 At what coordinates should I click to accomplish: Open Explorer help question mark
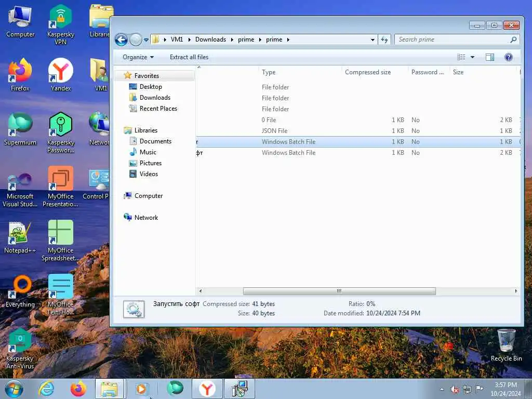coord(509,57)
